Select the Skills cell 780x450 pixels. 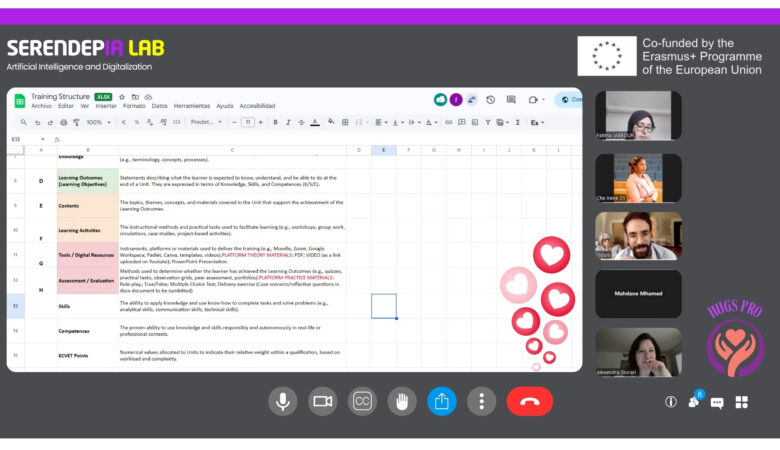tap(88, 306)
